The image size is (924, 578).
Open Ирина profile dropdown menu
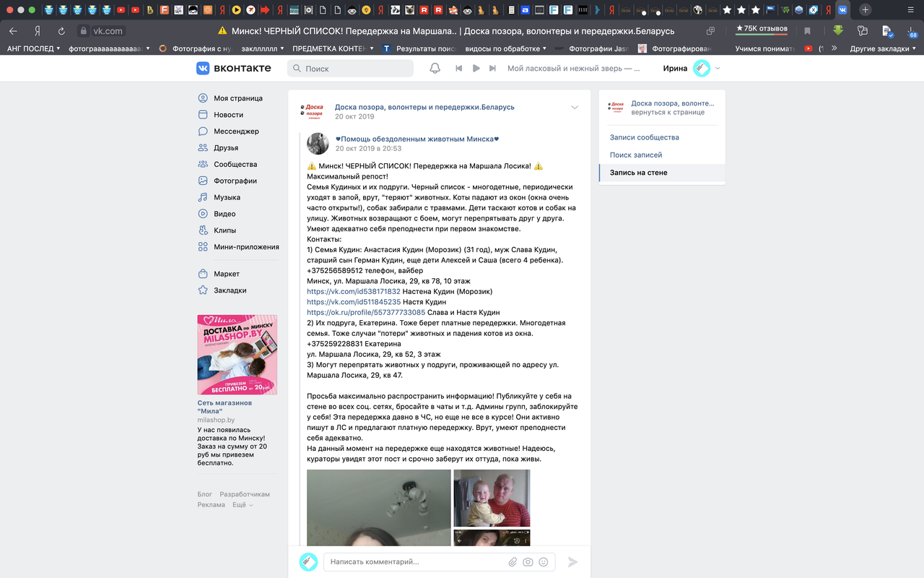pyautogui.click(x=692, y=68)
